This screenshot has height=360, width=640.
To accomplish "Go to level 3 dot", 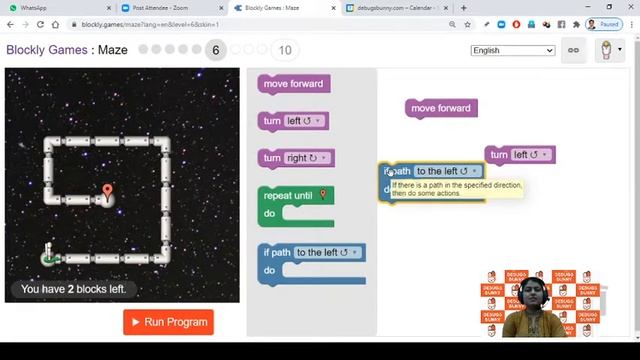I will click(x=170, y=49).
